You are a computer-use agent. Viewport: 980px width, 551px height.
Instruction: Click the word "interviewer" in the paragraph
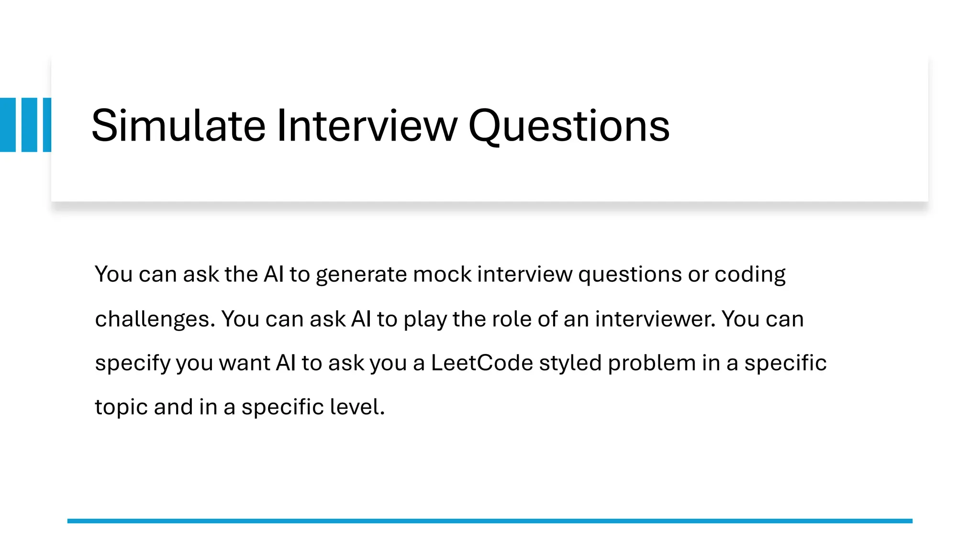pos(655,319)
